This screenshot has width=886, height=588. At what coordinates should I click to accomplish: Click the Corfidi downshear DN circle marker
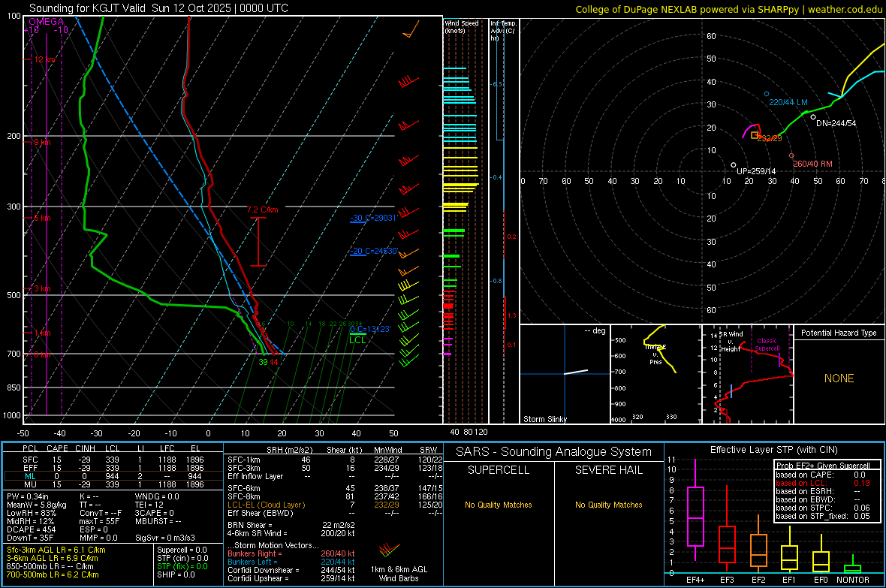813,117
